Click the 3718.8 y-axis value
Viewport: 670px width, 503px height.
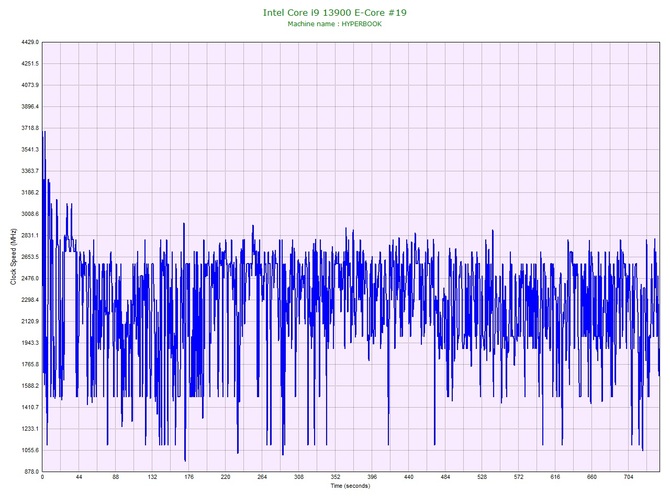(x=30, y=128)
